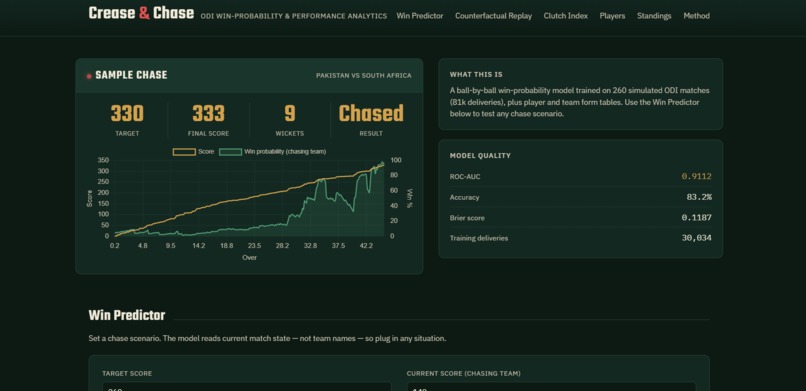Click the Target Score input field
This screenshot has width=806, height=391.
[247, 386]
